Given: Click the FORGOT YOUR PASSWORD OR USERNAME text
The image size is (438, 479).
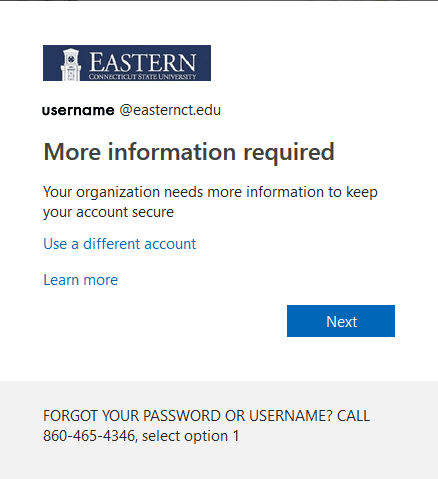Looking at the screenshot, I should (188, 416).
